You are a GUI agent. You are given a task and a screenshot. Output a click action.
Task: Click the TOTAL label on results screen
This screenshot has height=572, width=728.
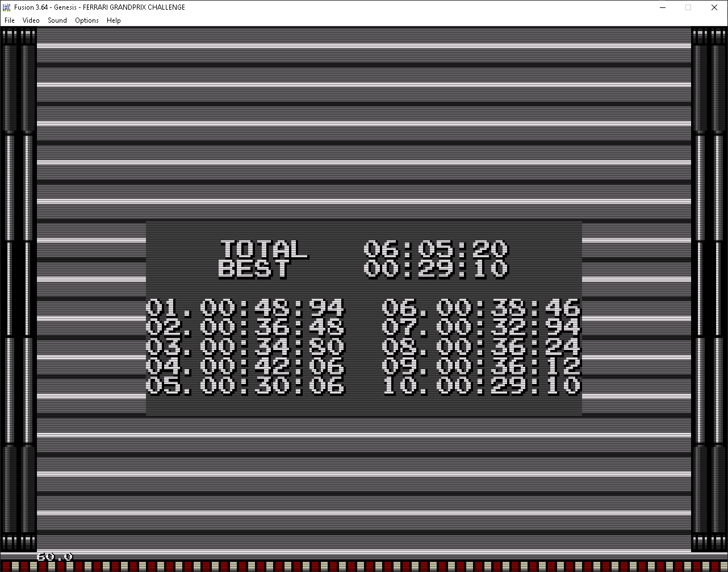tap(263, 249)
